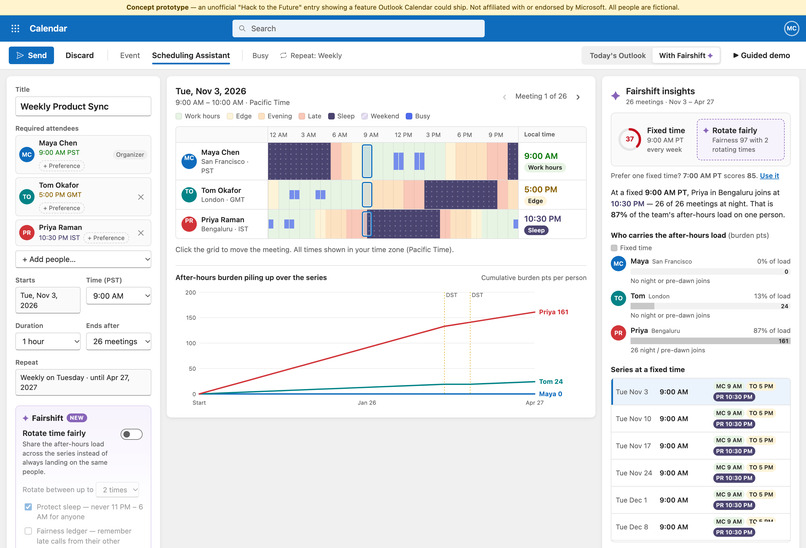
Task: Choose the Fixed time option card
Action: point(653,140)
